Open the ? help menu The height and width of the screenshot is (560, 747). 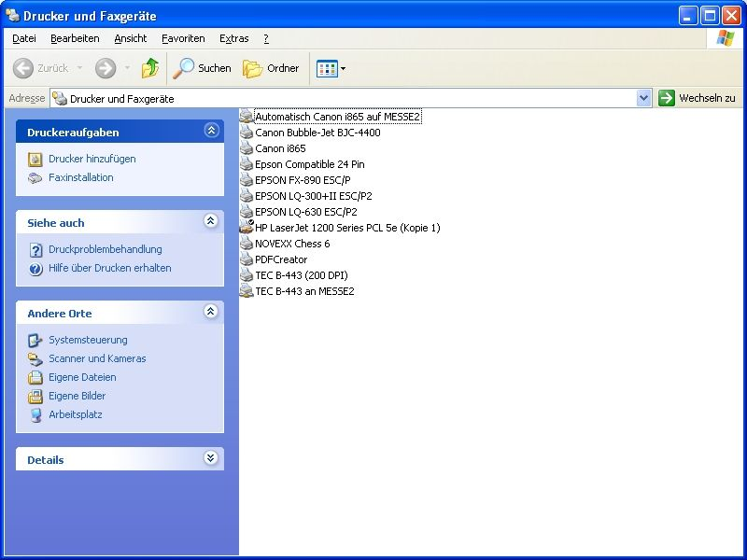(266, 38)
